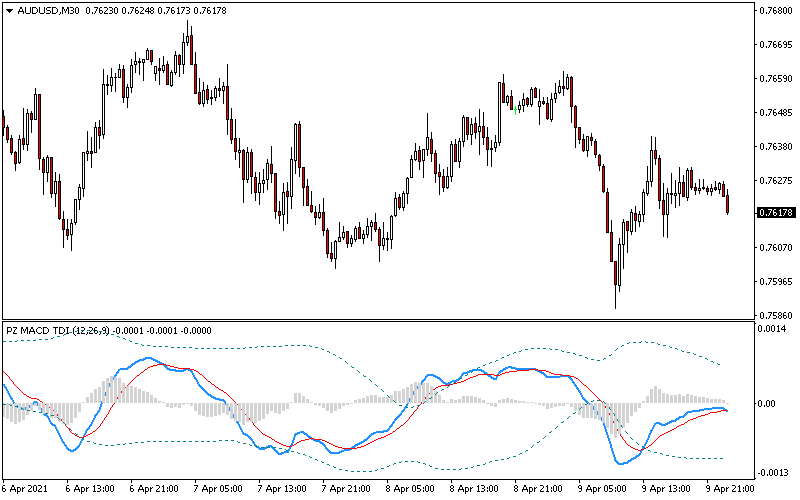Click the 0.00 indicator zero level label
The width and height of the screenshot is (800, 500).
768,404
